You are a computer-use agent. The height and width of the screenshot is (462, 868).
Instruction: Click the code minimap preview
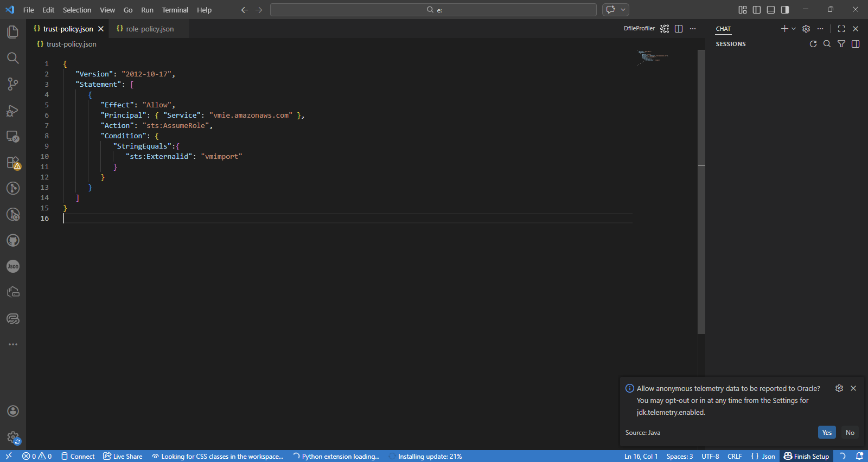pyautogui.click(x=653, y=58)
